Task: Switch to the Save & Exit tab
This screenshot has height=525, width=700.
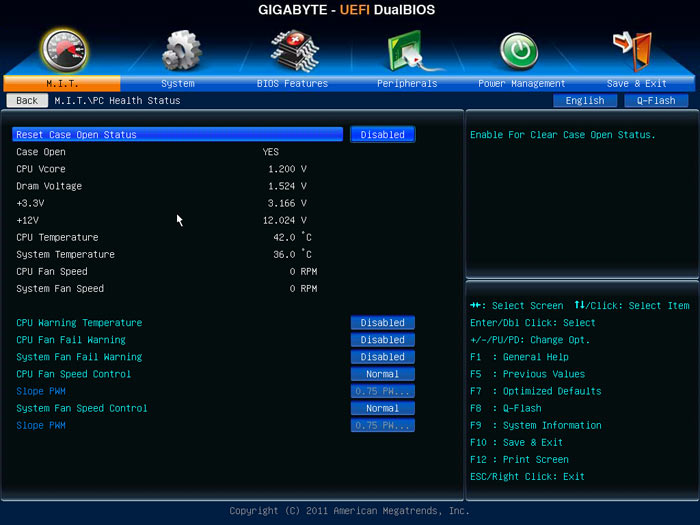Action: coord(637,83)
